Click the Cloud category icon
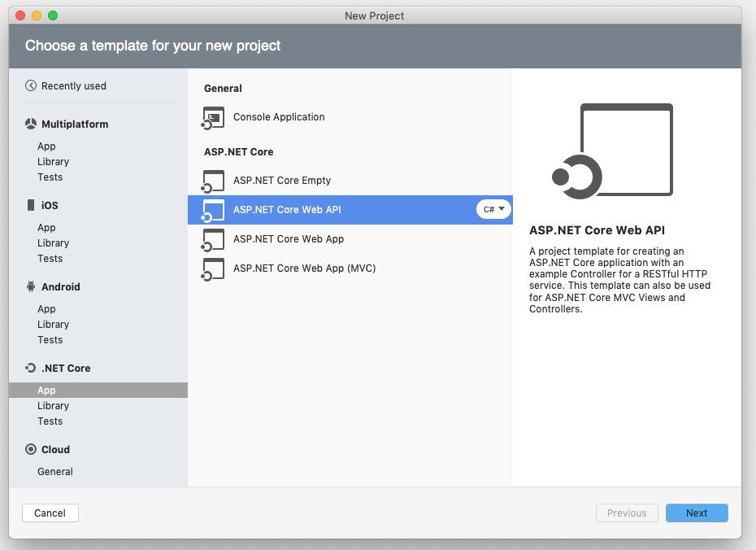 tap(31, 449)
